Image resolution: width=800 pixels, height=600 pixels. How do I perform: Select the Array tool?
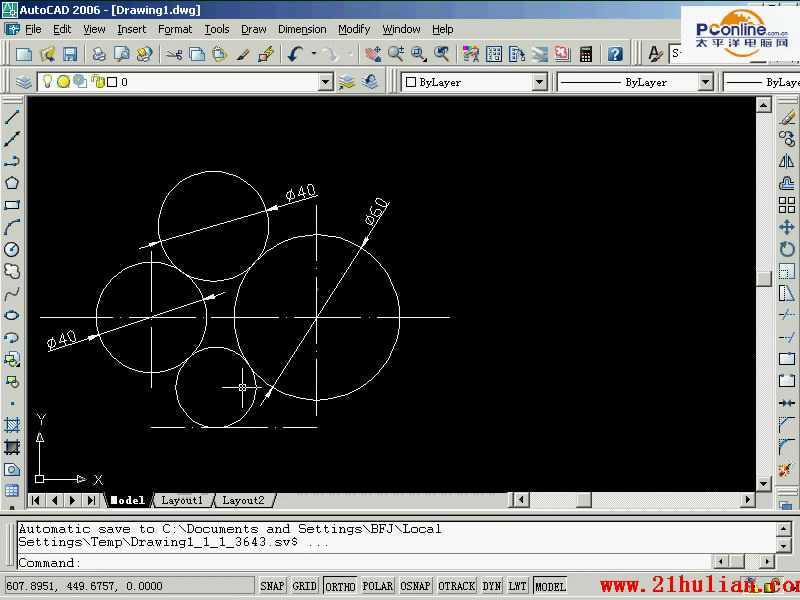point(787,205)
